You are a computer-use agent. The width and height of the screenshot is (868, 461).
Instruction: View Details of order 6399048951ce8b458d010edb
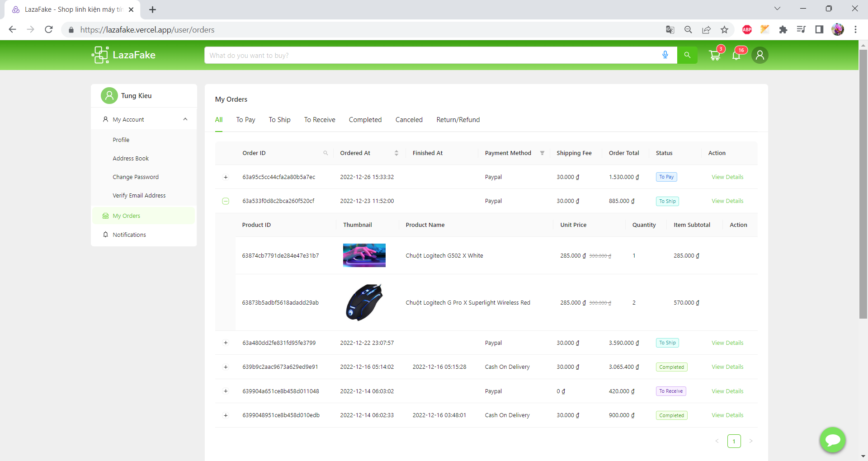coord(727,415)
